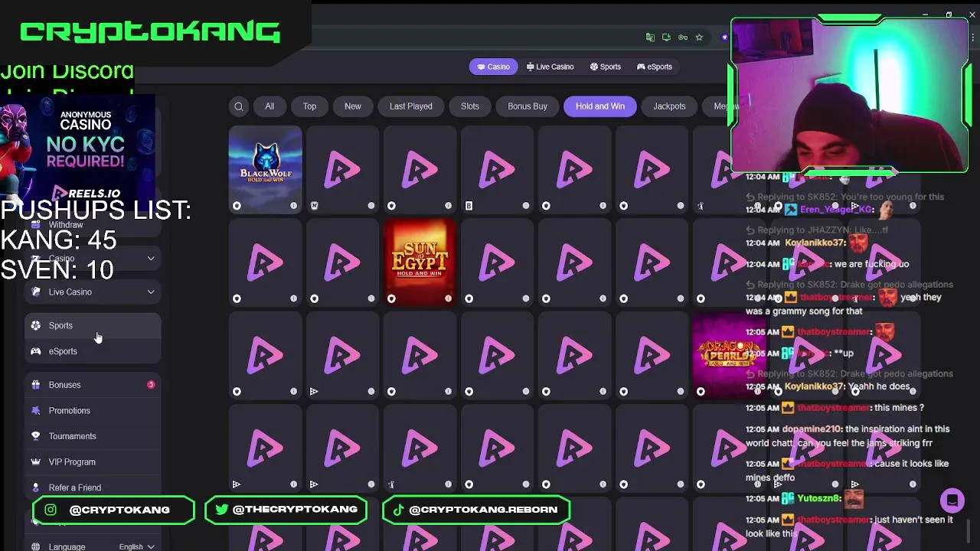Click the purple browser extension icon
980x551 pixels.
(x=725, y=37)
